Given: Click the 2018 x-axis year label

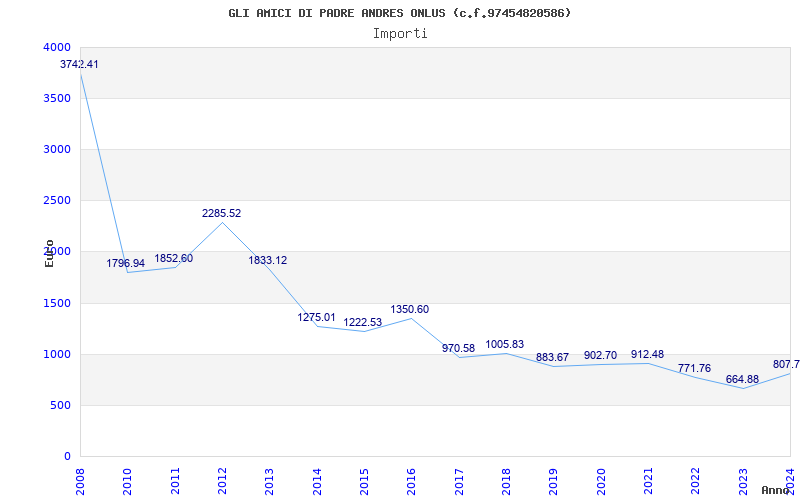Looking at the screenshot, I should tap(506, 482).
